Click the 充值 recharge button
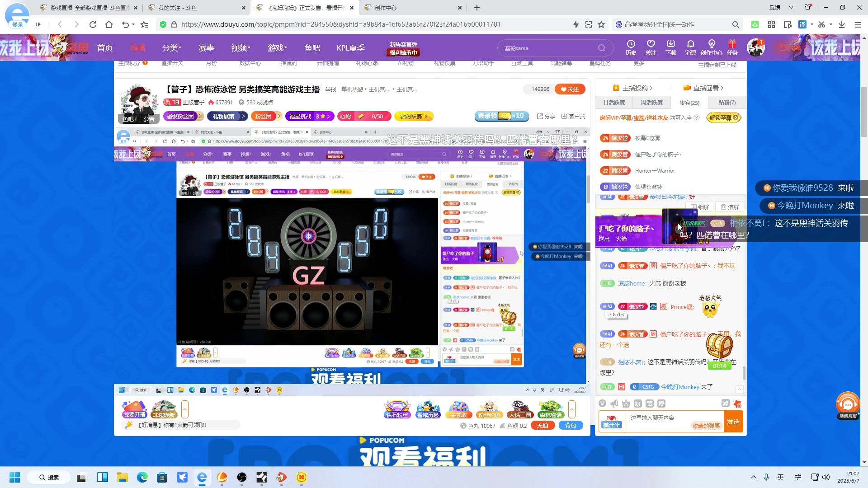 [x=543, y=426]
